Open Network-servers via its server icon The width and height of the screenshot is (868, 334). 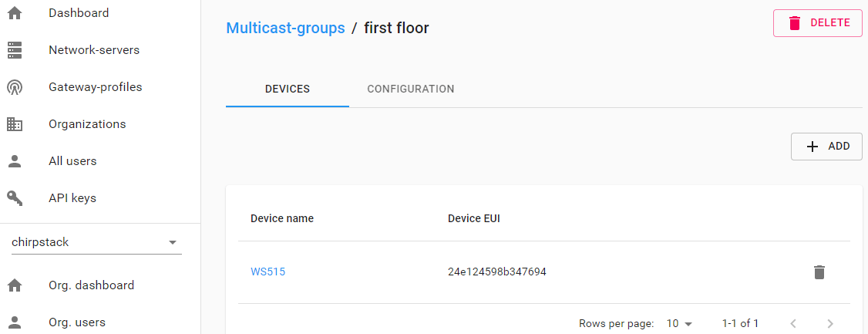15,50
